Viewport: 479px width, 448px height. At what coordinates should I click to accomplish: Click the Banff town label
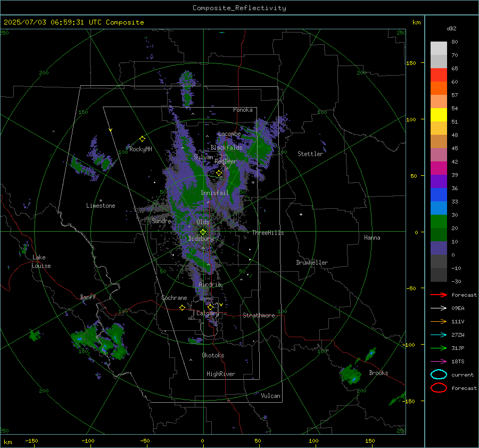pos(88,297)
